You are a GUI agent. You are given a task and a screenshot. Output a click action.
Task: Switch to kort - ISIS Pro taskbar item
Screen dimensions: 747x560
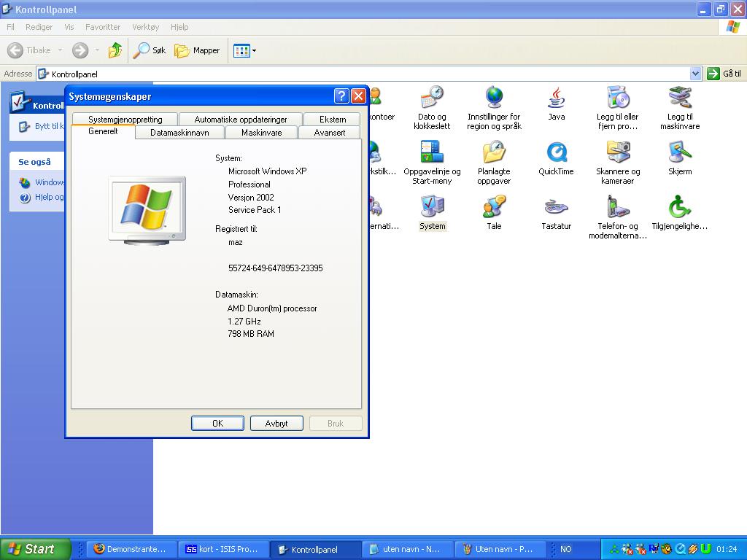coord(224,549)
